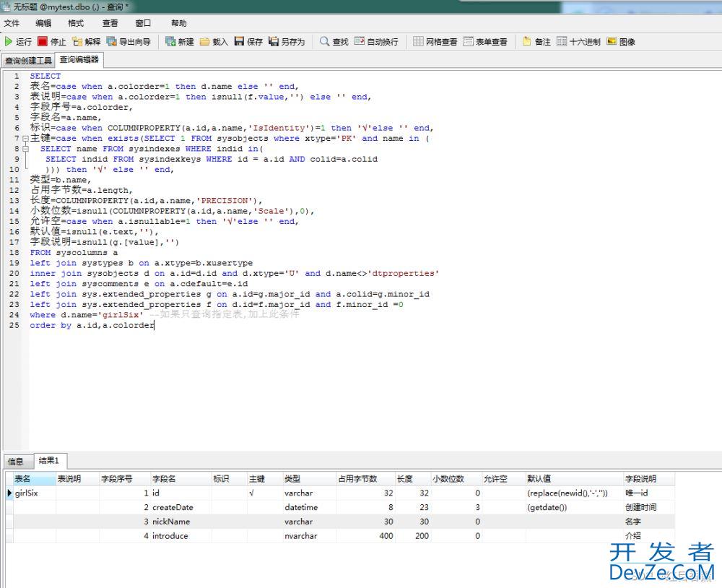Screen dimensions: 722x588
Task: Choose 另存为 save-as icon
Action: [274, 41]
